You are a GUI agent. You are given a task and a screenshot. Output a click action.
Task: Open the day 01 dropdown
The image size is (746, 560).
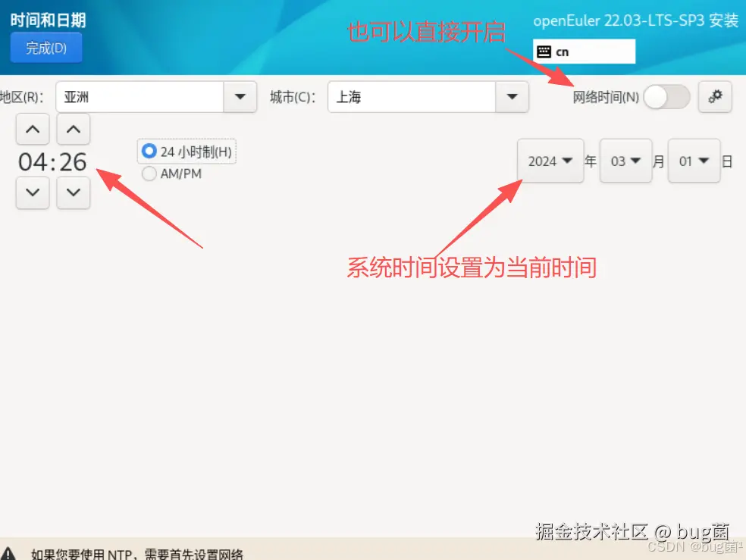tap(694, 161)
